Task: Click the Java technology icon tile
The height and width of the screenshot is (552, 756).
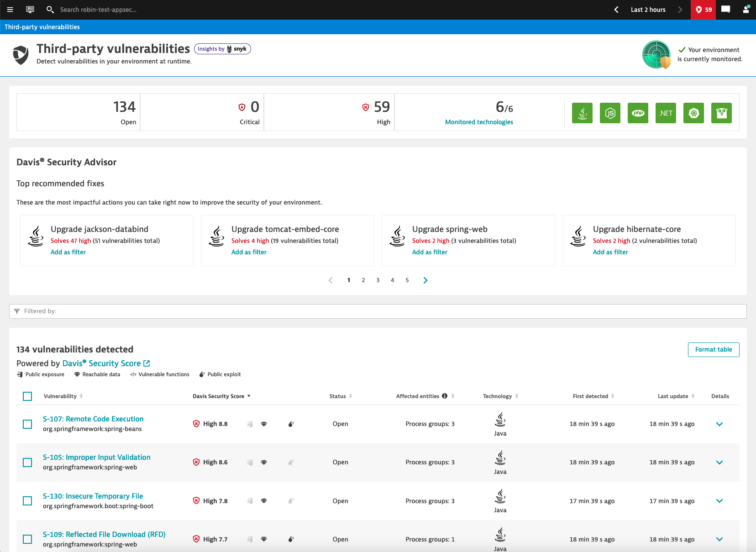Action: 582,113
